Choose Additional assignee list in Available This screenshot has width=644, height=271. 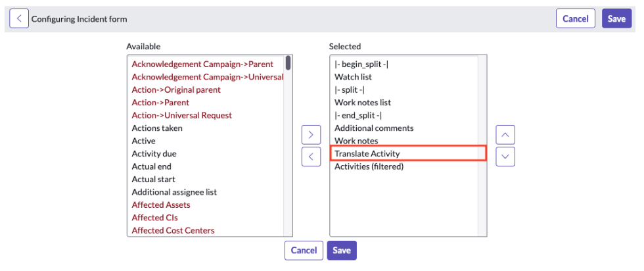pyautogui.click(x=206, y=192)
